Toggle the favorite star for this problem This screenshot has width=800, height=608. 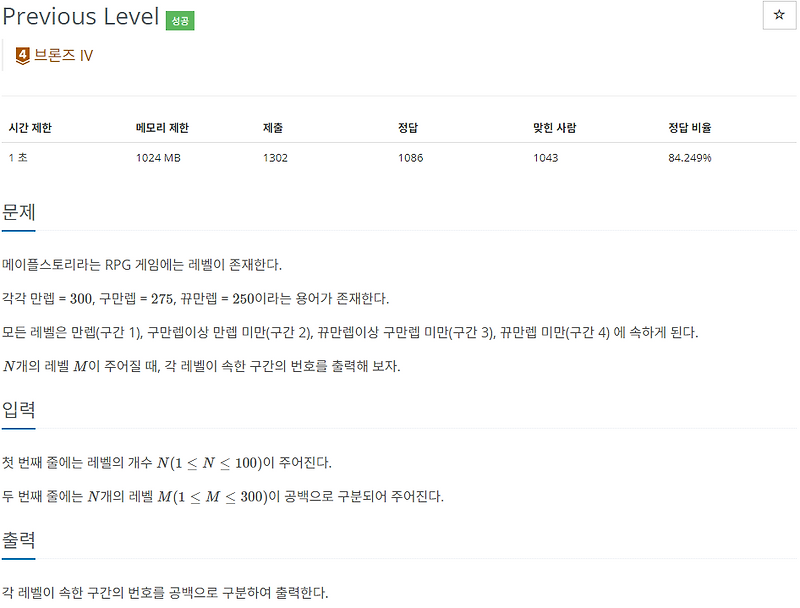[x=778, y=14]
